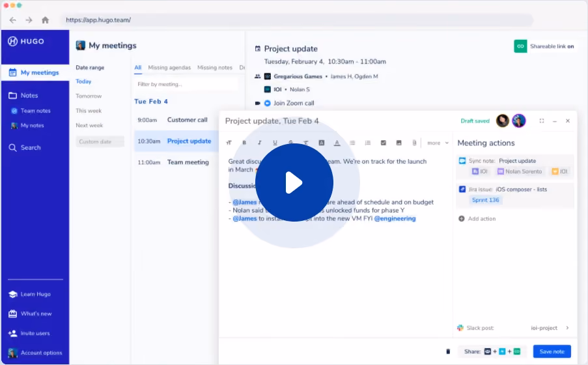Select the 10:30am Project update meeting

click(176, 141)
